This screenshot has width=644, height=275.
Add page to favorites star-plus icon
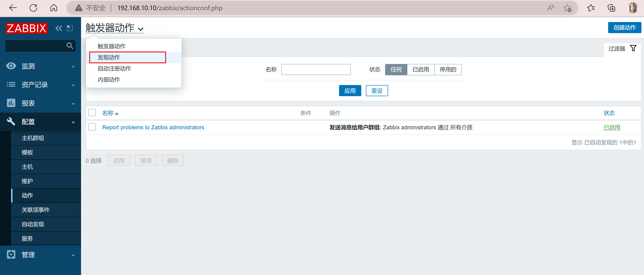click(x=568, y=8)
